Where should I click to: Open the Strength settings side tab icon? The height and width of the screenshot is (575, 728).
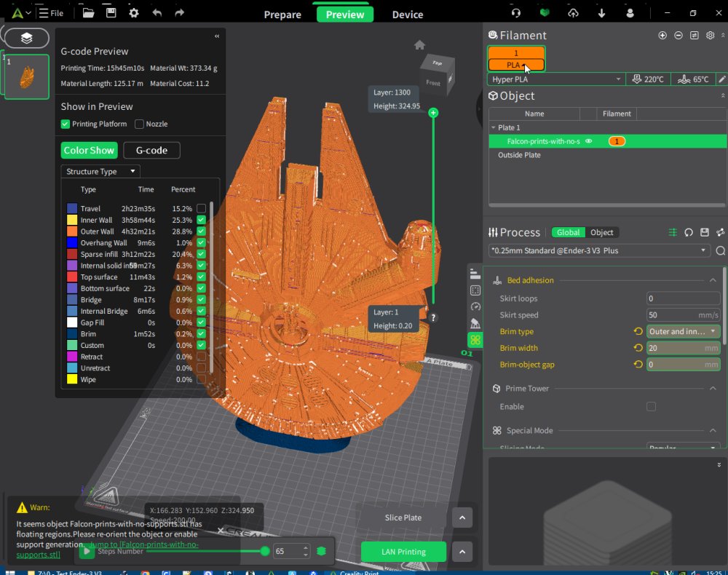475,290
